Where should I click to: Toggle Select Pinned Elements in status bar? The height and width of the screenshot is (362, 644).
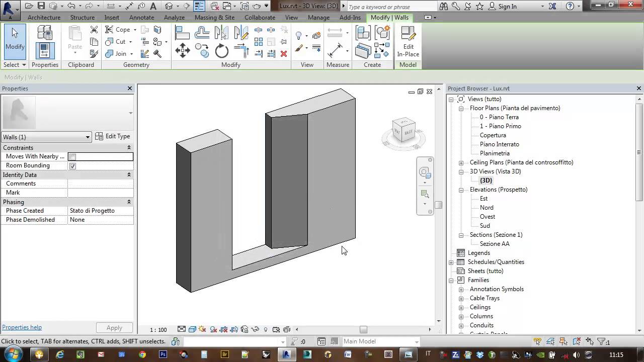tap(563, 341)
